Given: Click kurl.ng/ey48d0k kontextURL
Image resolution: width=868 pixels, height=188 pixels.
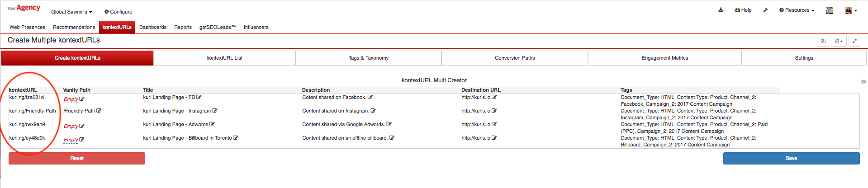Looking at the screenshot, I should click(27, 138).
